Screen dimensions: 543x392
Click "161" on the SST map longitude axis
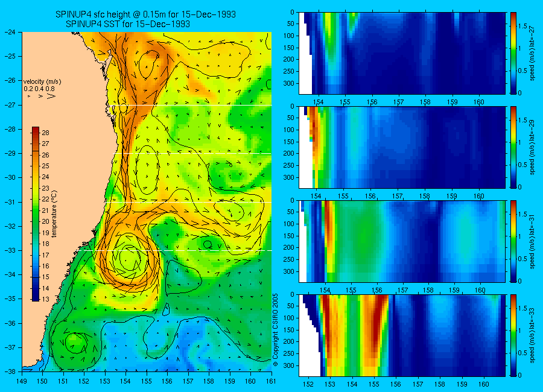click(271, 381)
